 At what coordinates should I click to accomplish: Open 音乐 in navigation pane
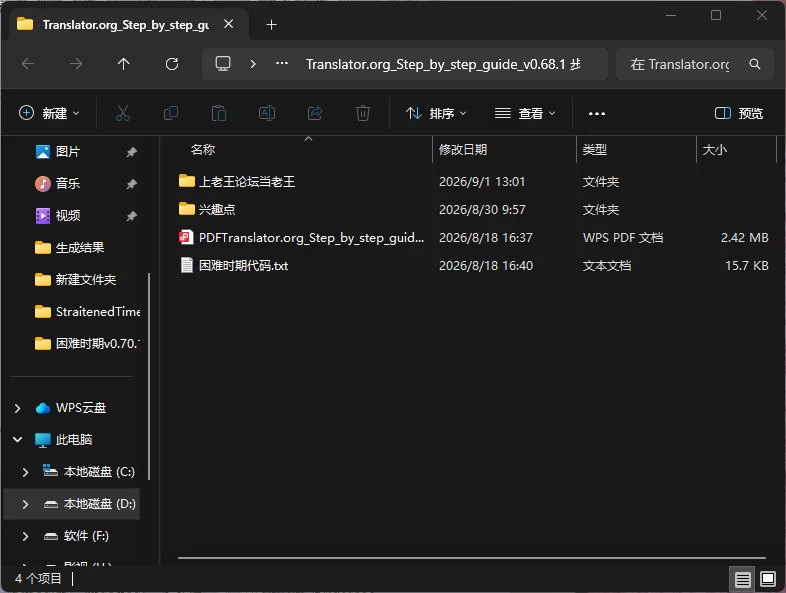pyautogui.click(x=68, y=183)
